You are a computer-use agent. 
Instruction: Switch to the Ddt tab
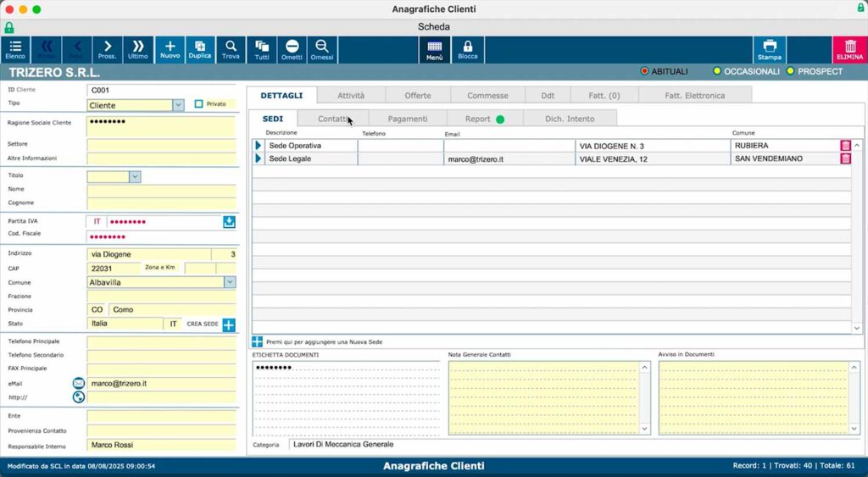[x=548, y=95]
